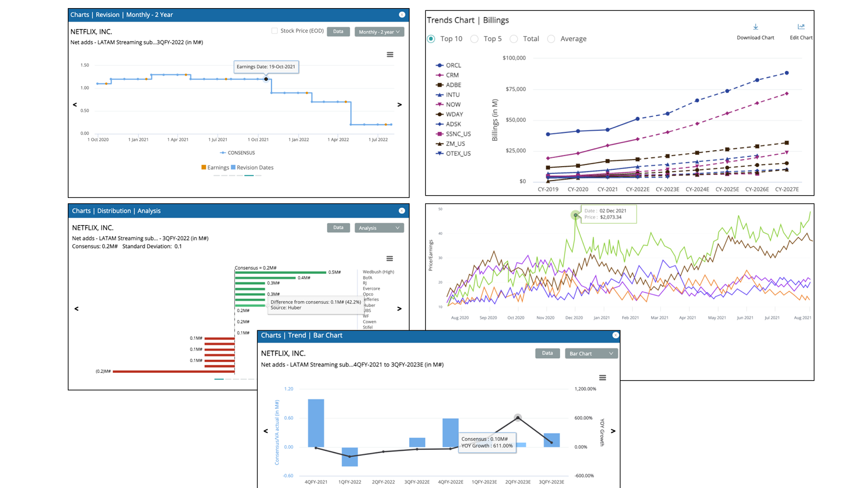868x488 pixels.
Task: Toggle OTEX_US legend series
Action: pos(453,154)
